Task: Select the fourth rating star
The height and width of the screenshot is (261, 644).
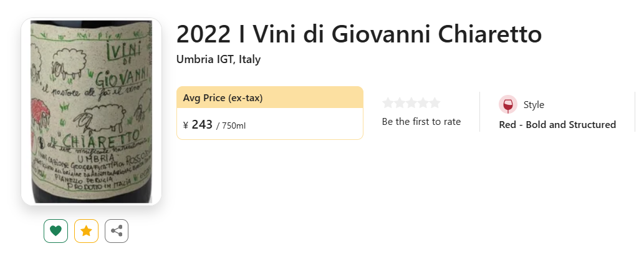Action: 423,103
